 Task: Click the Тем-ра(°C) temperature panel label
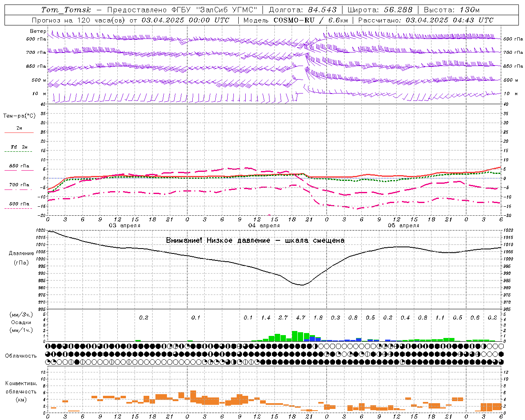(x=19, y=116)
